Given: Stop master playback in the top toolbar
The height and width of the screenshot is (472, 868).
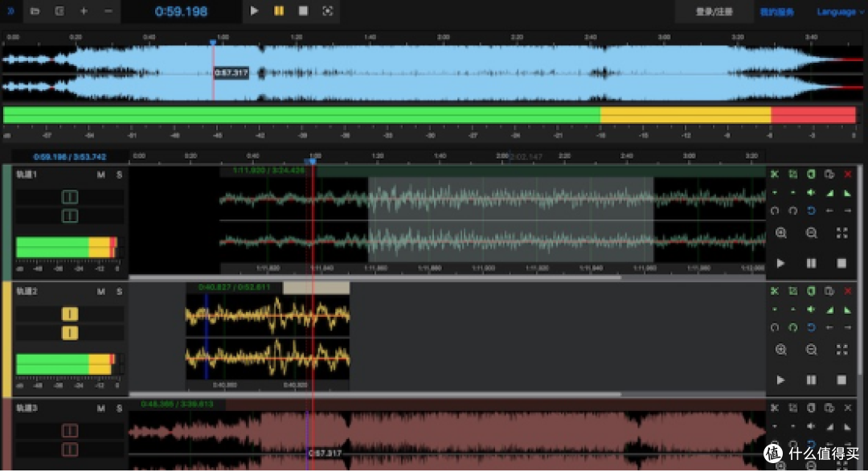Looking at the screenshot, I should coord(303,11).
